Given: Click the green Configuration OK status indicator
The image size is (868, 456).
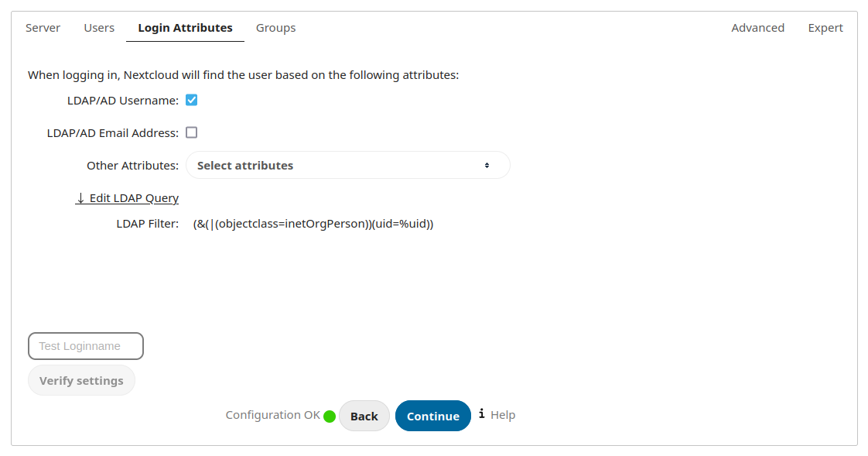Looking at the screenshot, I should 330,416.
